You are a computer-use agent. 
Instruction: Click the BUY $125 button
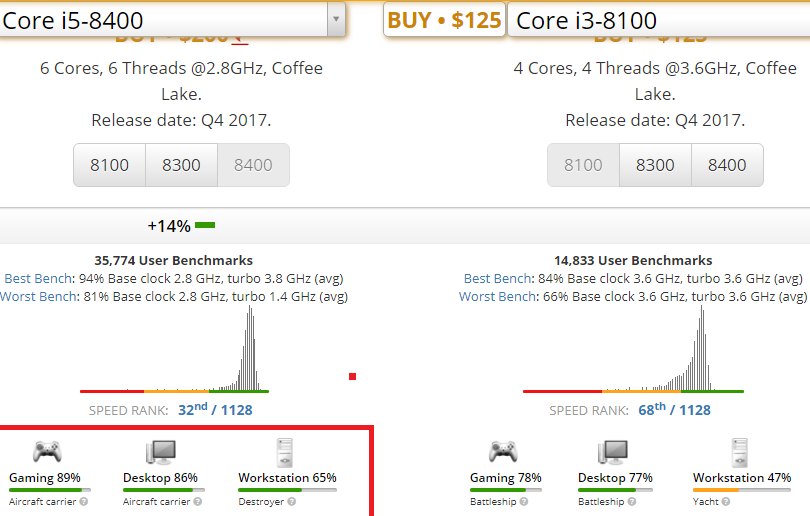click(444, 20)
